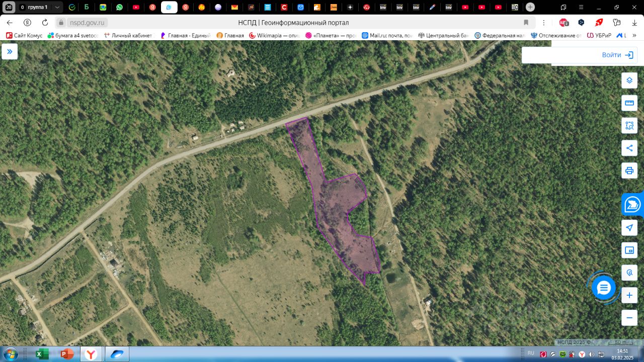Switch to the first YouTube tab

pos(136,8)
